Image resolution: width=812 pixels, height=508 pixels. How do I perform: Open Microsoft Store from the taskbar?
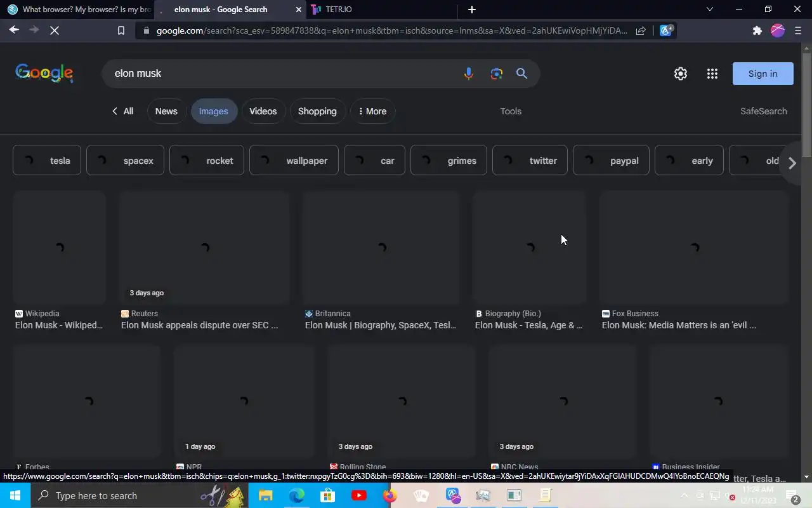tap(327, 495)
